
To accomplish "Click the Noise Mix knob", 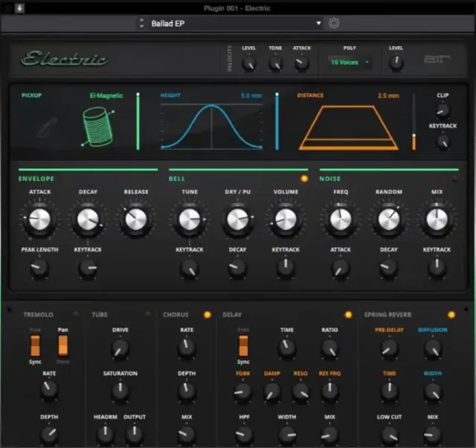I will [437, 220].
